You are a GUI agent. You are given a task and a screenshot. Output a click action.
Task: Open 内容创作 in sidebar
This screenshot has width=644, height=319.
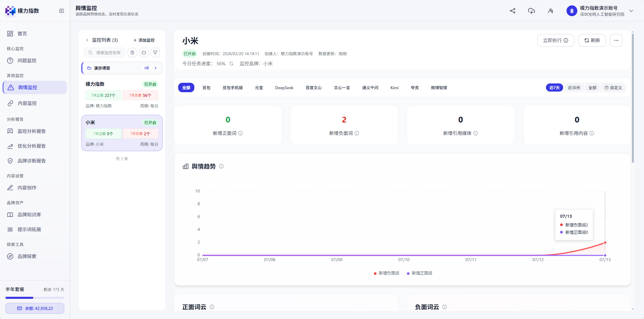pyautogui.click(x=35, y=188)
